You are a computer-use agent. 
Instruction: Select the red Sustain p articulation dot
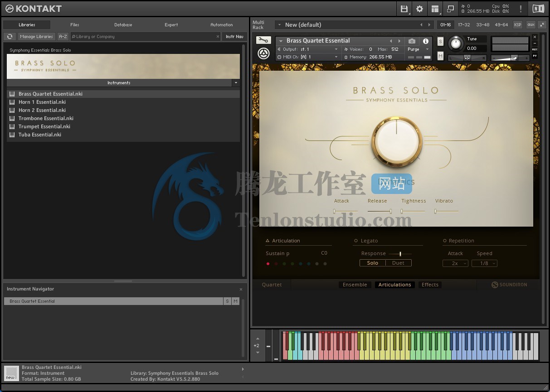(268, 264)
